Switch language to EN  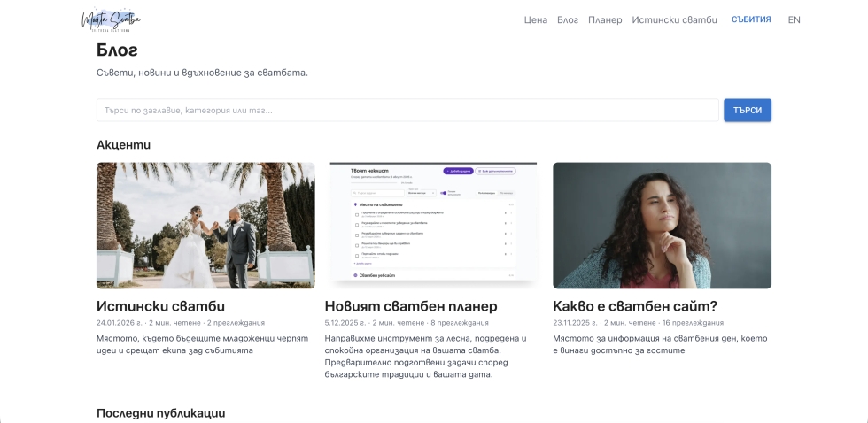click(x=794, y=19)
